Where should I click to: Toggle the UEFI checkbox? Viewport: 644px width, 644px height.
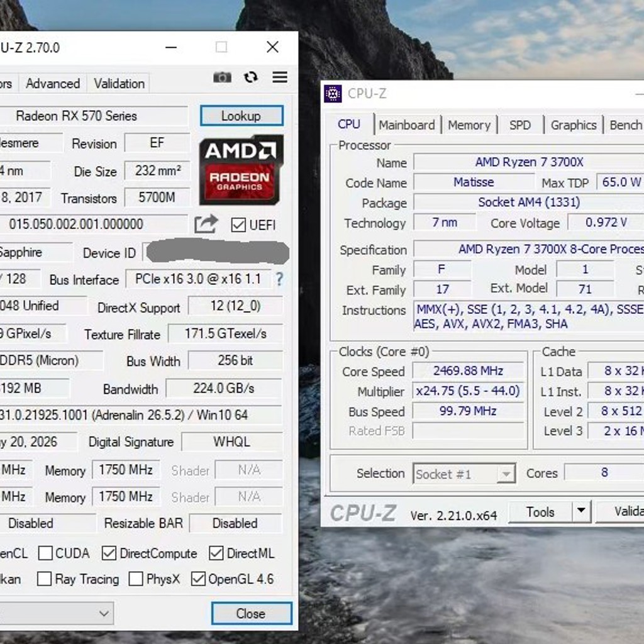click(238, 225)
